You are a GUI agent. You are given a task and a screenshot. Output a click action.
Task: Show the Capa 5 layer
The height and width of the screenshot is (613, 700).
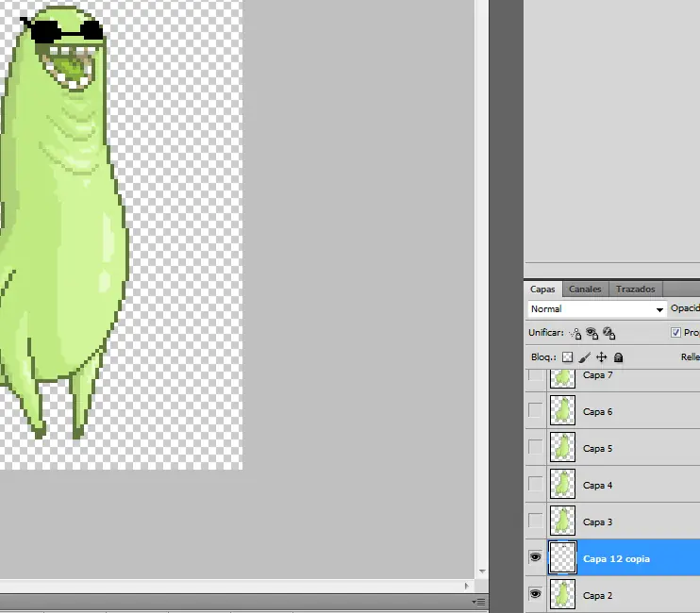[x=535, y=448]
